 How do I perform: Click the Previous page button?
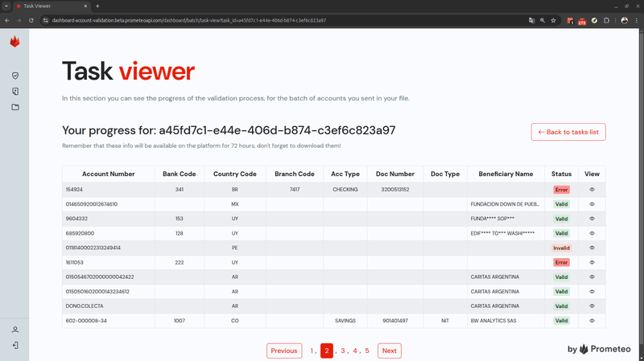(x=284, y=351)
